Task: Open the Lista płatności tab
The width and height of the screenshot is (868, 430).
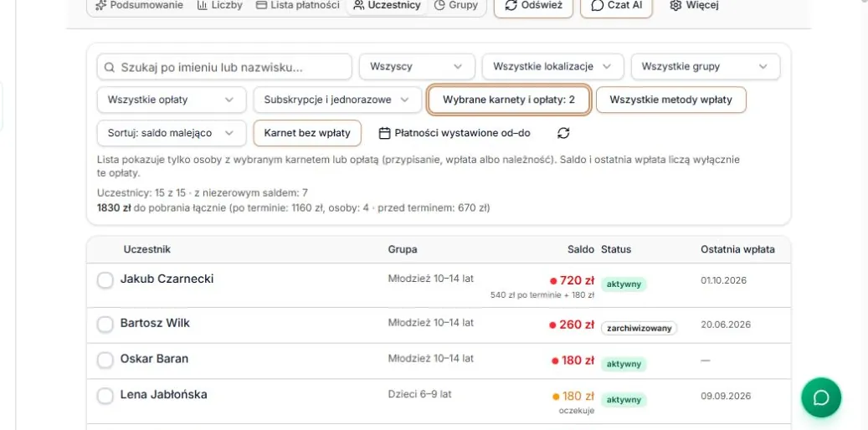Action: coord(298,6)
